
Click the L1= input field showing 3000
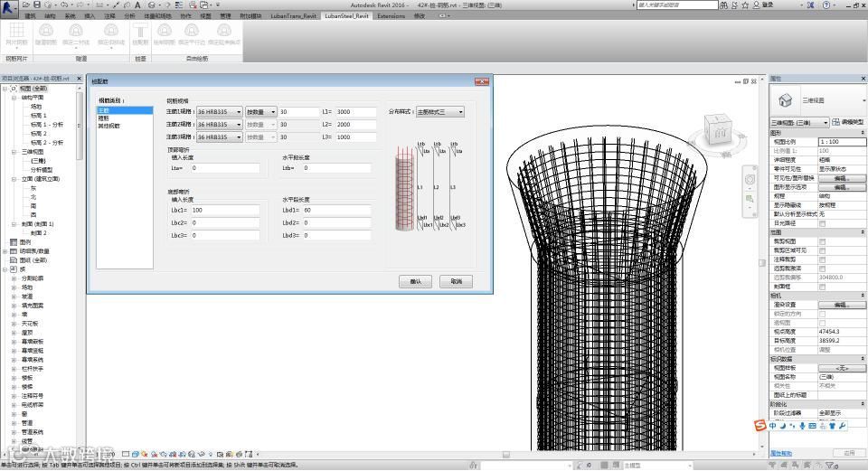[356, 112]
